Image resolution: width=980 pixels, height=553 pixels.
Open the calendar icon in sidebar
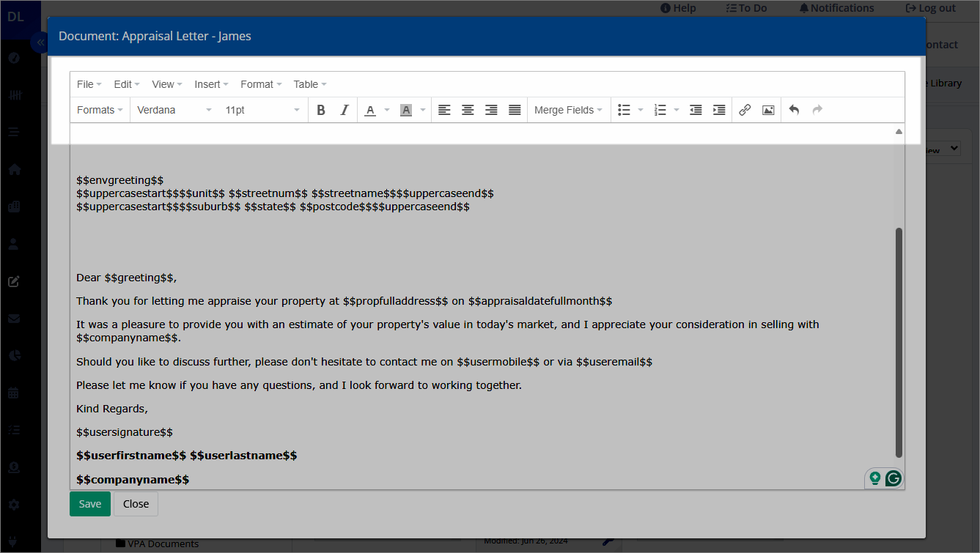click(14, 393)
